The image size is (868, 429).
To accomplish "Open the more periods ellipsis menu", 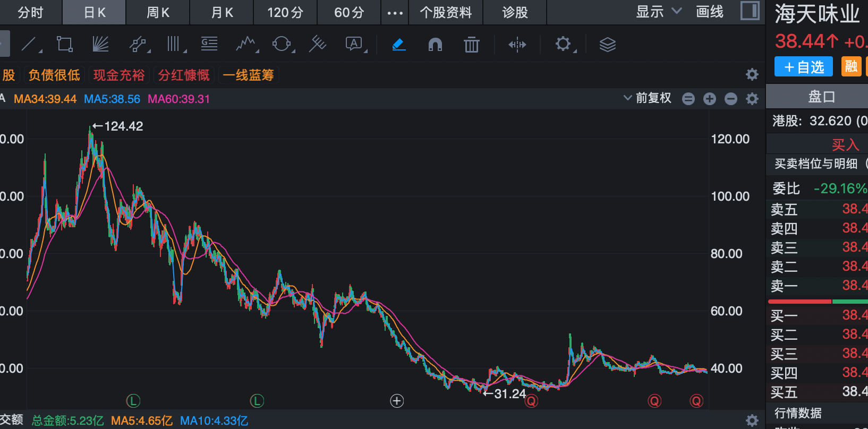I will click(x=395, y=12).
